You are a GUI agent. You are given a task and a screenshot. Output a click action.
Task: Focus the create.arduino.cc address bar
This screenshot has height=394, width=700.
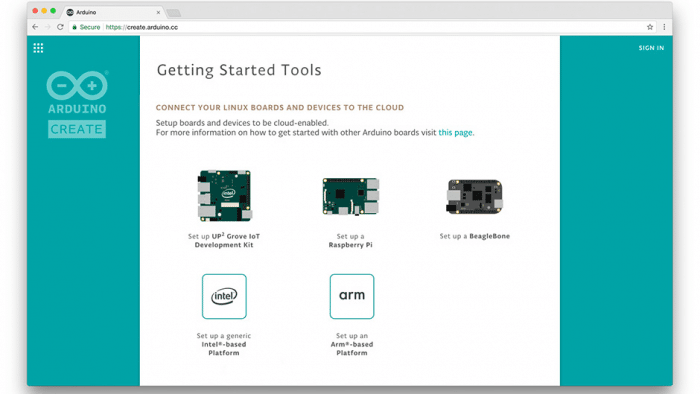[x=361, y=27]
